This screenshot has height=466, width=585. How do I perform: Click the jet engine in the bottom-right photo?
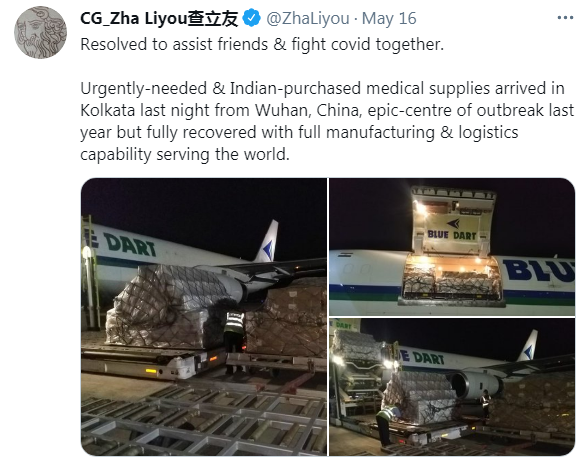point(475,384)
